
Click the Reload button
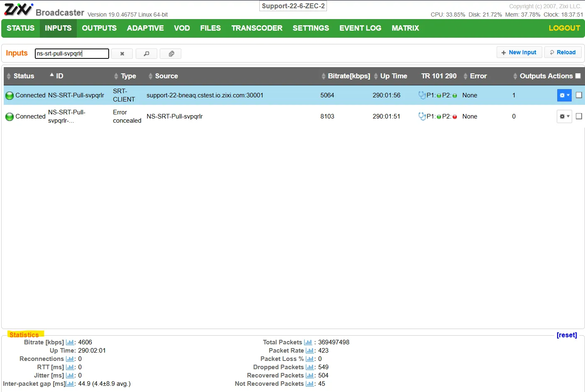[563, 53]
